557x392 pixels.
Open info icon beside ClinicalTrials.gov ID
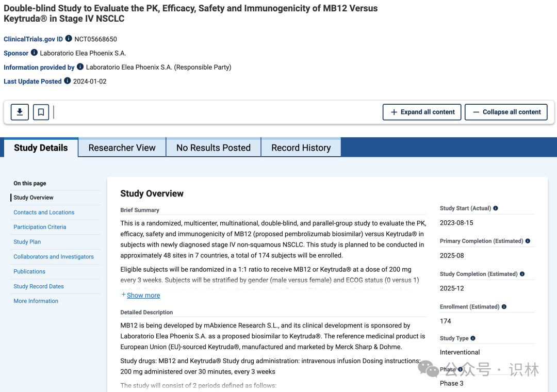69,38
